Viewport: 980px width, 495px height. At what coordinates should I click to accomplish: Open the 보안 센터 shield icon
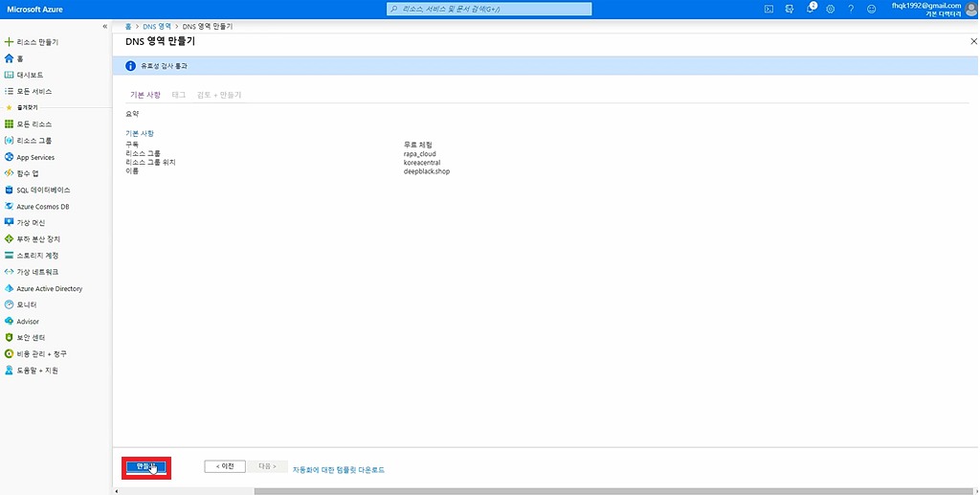click(x=9, y=337)
